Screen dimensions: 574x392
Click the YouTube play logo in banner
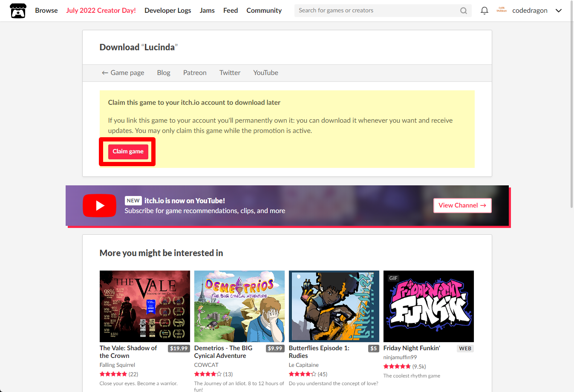click(99, 206)
